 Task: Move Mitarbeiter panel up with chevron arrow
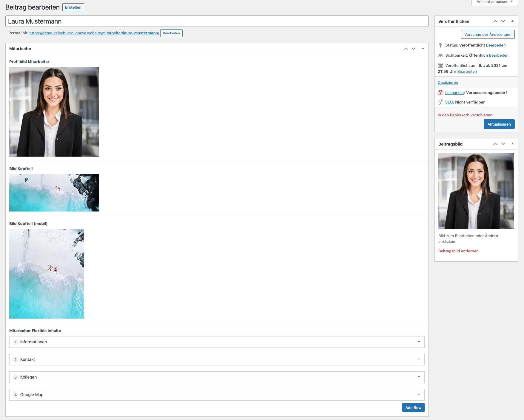pos(406,49)
